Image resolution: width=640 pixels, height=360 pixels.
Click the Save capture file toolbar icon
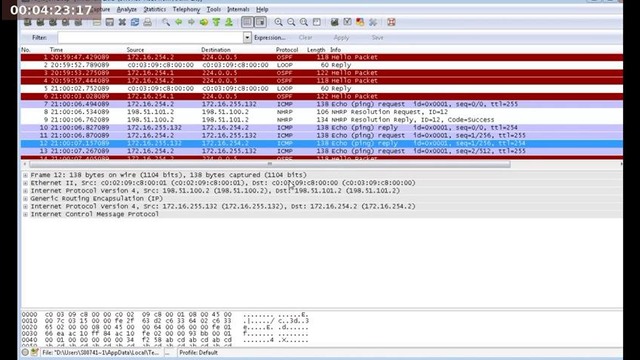(109, 22)
